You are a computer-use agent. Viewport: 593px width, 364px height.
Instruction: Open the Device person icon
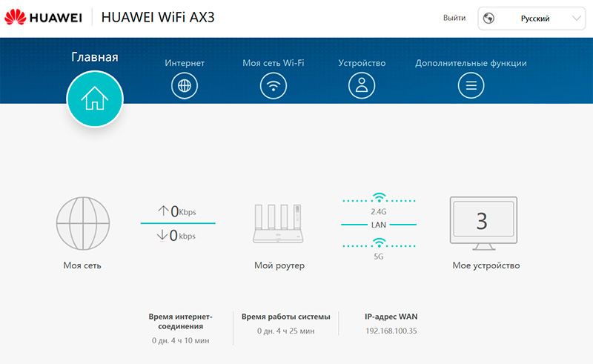[x=362, y=86]
